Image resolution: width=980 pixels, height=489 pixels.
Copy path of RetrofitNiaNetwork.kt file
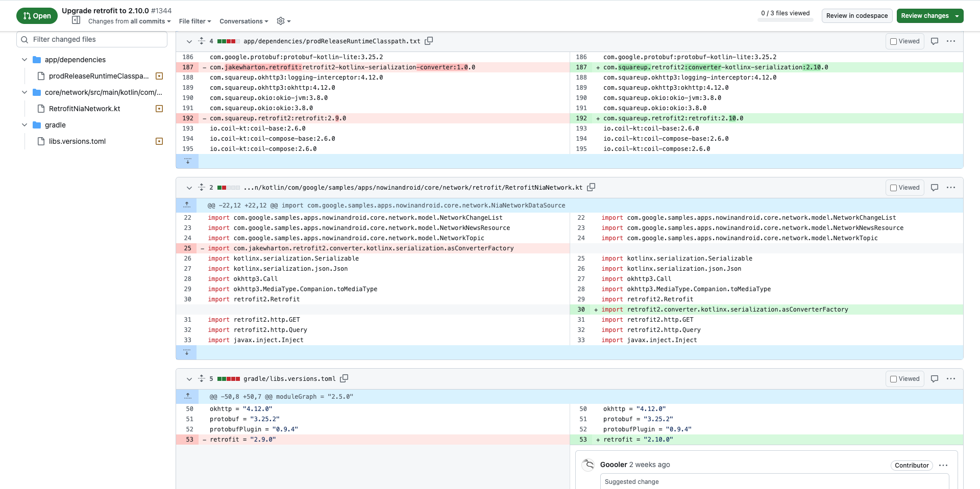tap(591, 187)
